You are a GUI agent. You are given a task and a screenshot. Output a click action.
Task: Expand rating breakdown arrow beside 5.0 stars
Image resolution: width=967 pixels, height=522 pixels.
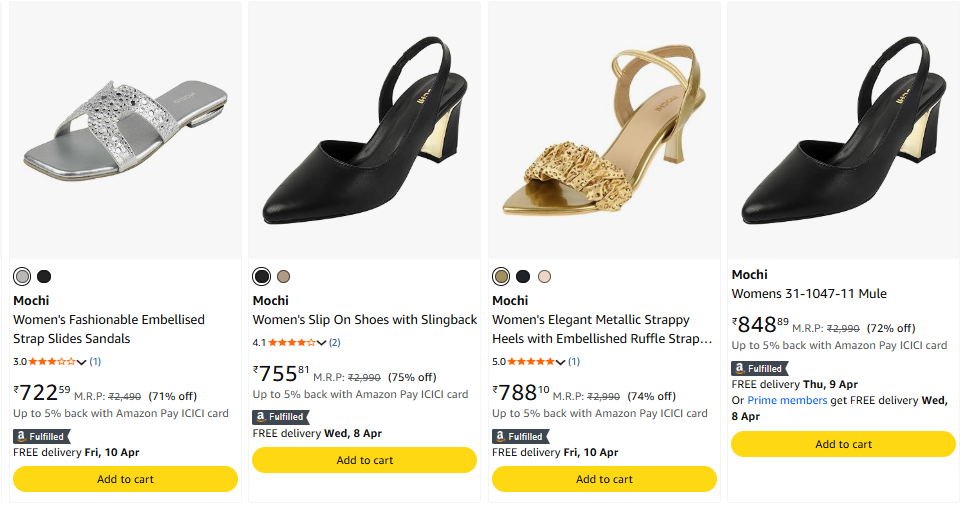(561, 362)
